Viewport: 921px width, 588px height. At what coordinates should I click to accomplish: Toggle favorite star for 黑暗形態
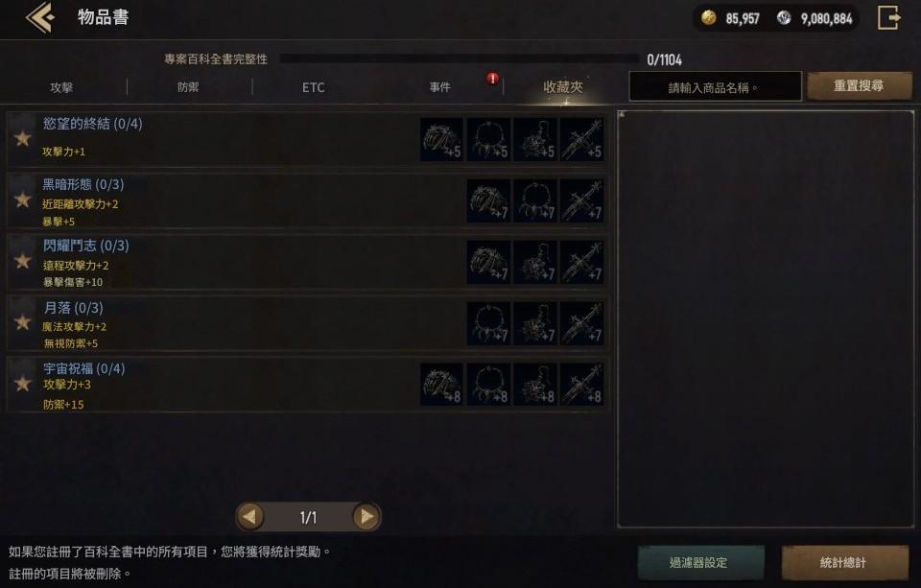(x=22, y=200)
